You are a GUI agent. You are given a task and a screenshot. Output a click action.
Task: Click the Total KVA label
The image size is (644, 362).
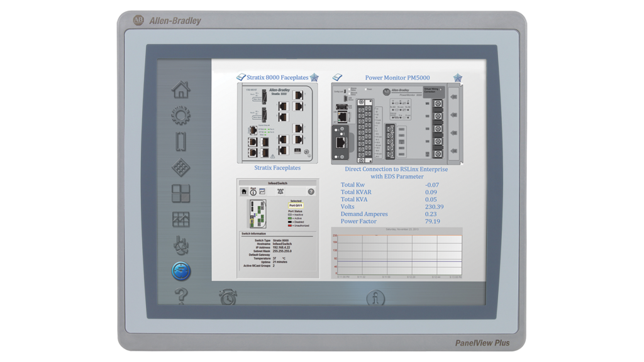click(354, 199)
